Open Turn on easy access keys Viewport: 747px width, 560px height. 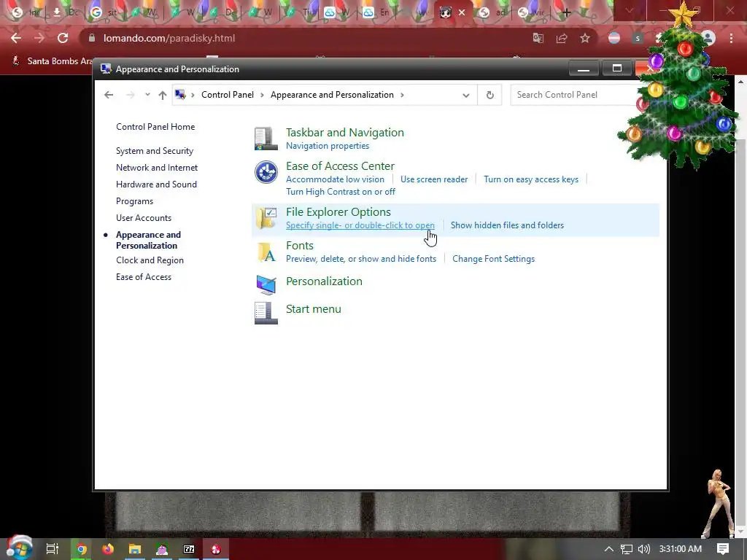[531, 179]
